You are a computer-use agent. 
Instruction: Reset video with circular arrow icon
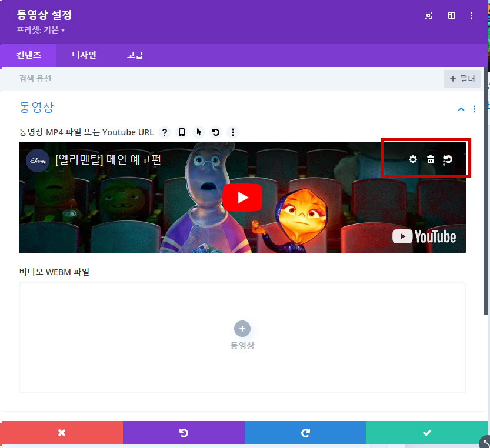(448, 160)
